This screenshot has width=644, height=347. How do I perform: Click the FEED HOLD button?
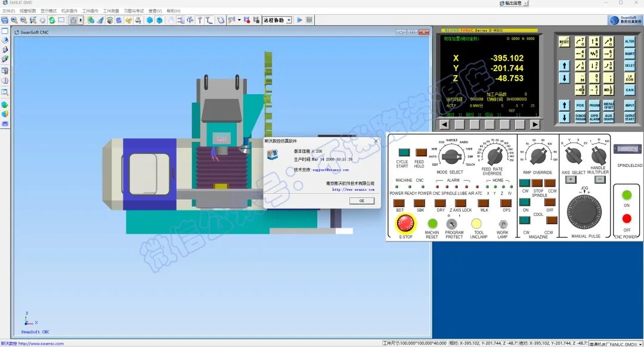421,153
